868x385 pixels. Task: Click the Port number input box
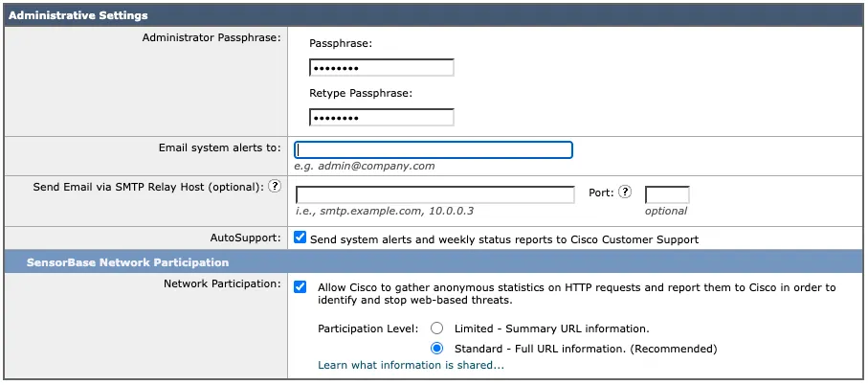(666, 194)
